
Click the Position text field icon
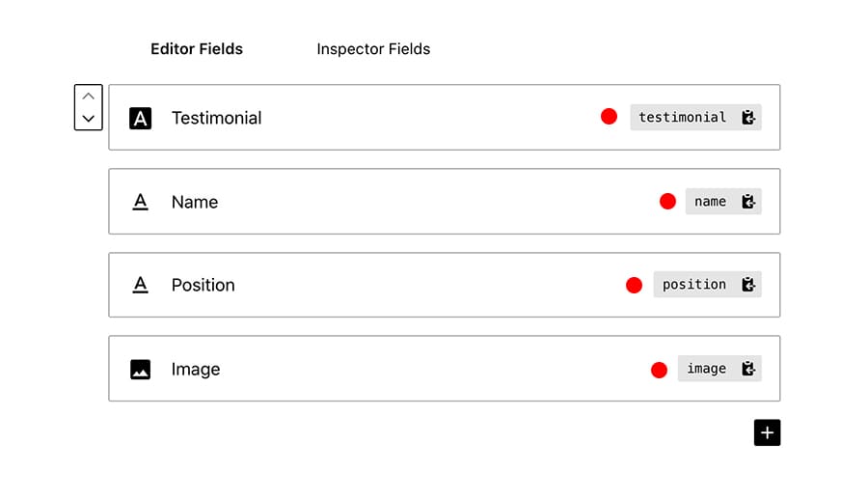click(141, 286)
